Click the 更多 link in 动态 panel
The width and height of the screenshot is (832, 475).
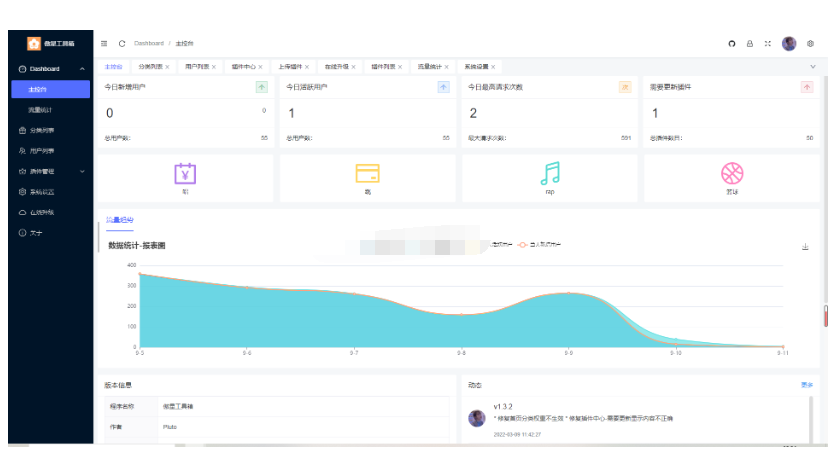pyautogui.click(x=807, y=385)
